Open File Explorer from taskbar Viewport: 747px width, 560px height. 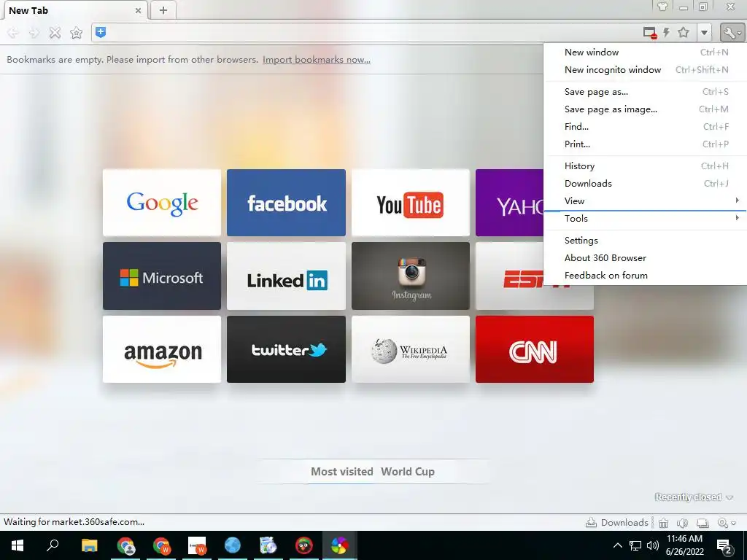tap(89, 545)
